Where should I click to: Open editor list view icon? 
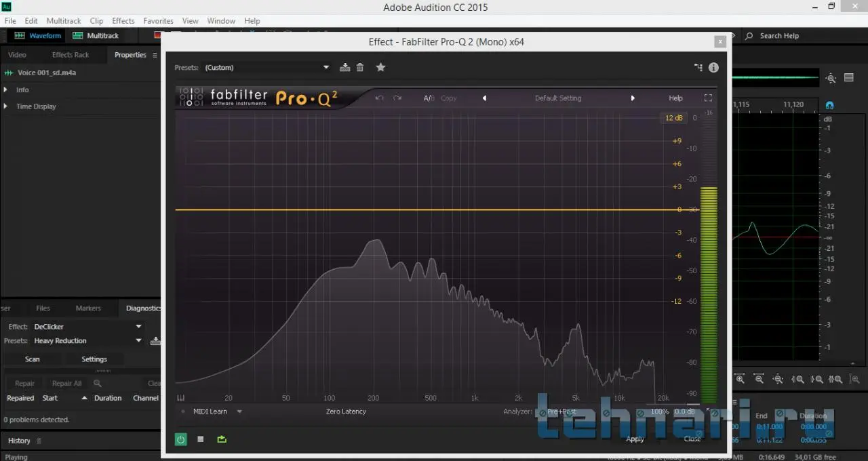coord(848,78)
